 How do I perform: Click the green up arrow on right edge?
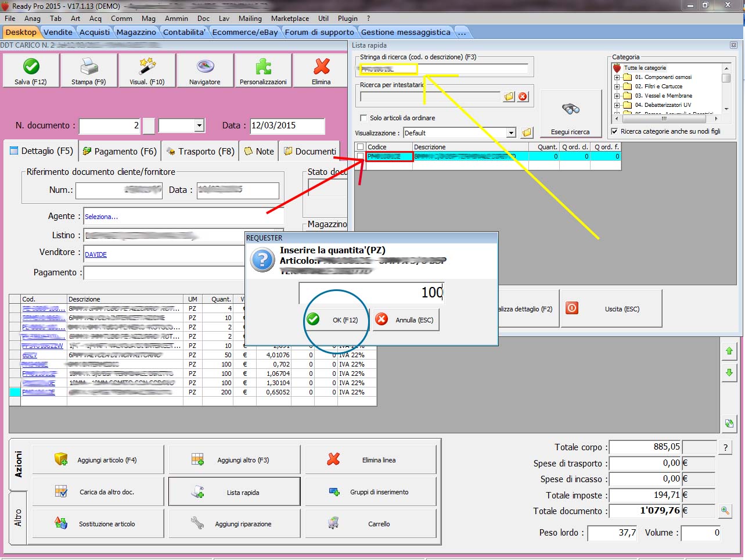[729, 351]
